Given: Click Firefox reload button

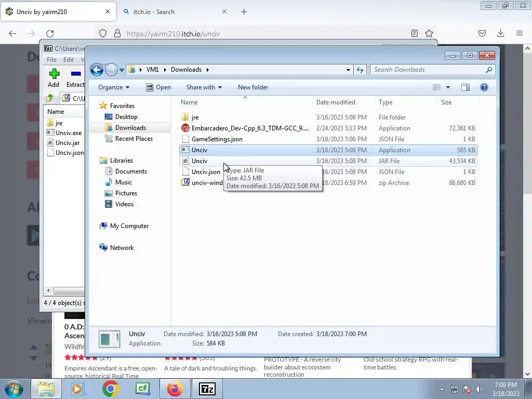Looking at the screenshot, I should click(50, 34).
